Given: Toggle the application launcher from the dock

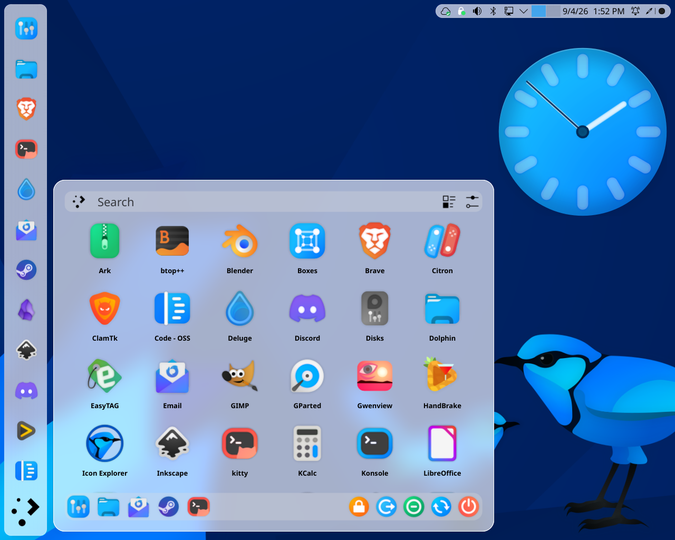Looking at the screenshot, I should [x=25, y=511].
